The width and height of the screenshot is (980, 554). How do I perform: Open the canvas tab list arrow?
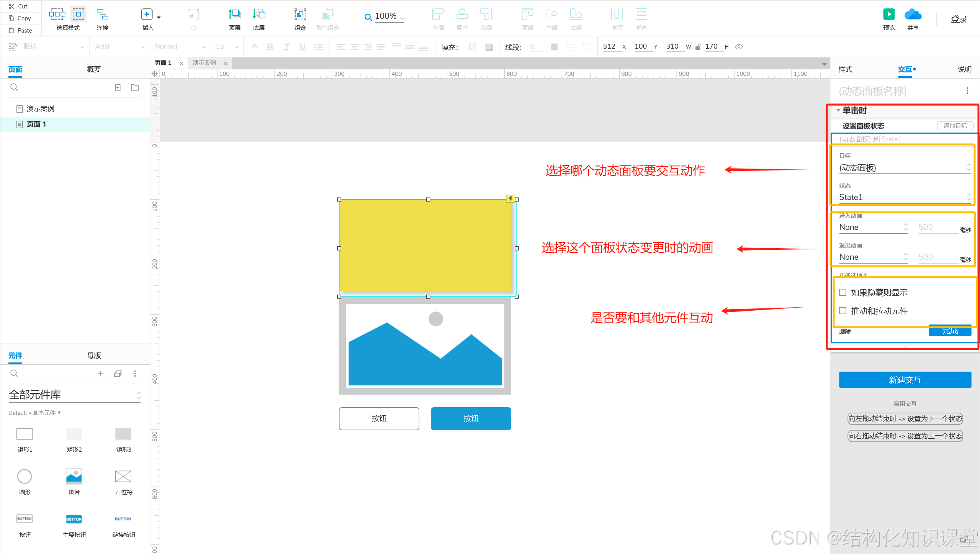tap(824, 64)
